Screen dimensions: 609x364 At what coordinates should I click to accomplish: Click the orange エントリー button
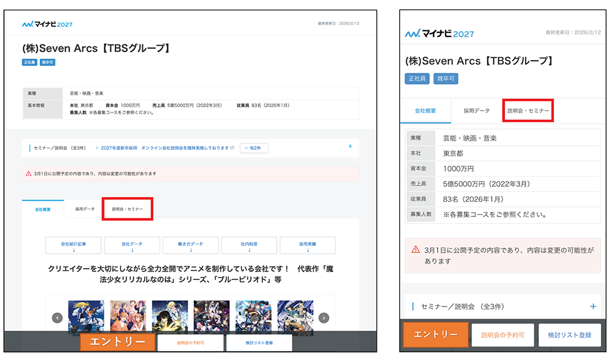pyautogui.click(x=117, y=341)
